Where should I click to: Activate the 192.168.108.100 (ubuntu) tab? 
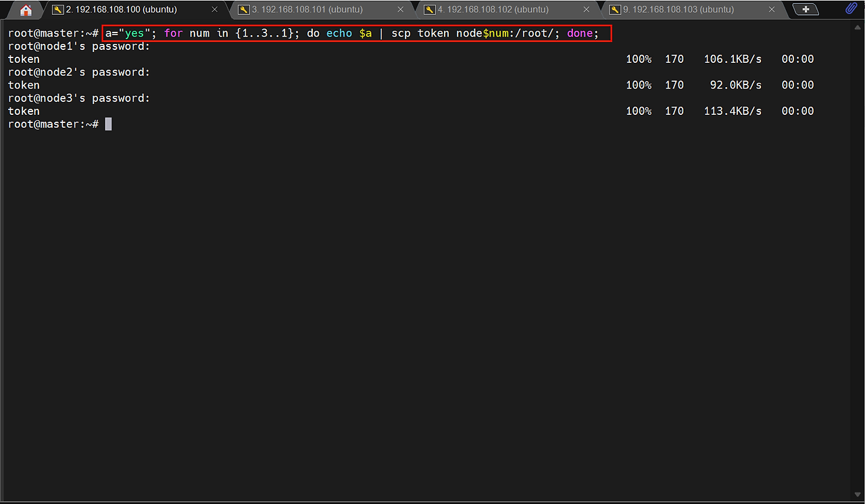pyautogui.click(x=122, y=10)
